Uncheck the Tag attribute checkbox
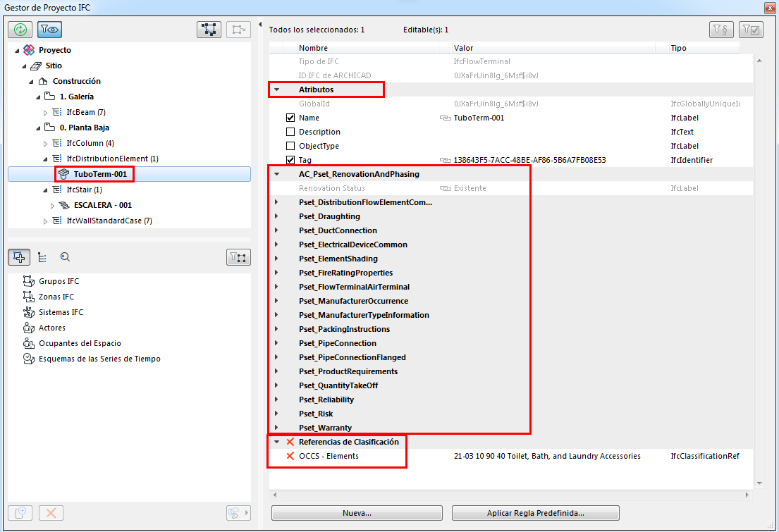Viewport: 779px width, 532px height. pos(290,160)
